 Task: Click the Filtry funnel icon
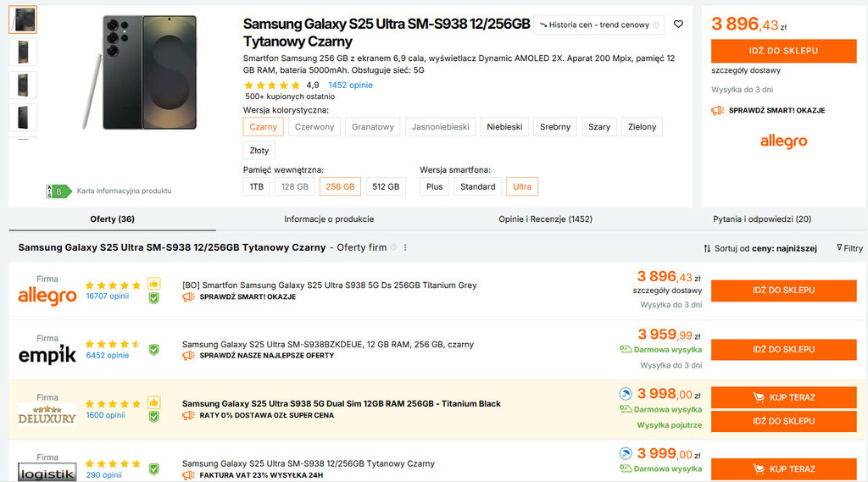[x=839, y=247]
